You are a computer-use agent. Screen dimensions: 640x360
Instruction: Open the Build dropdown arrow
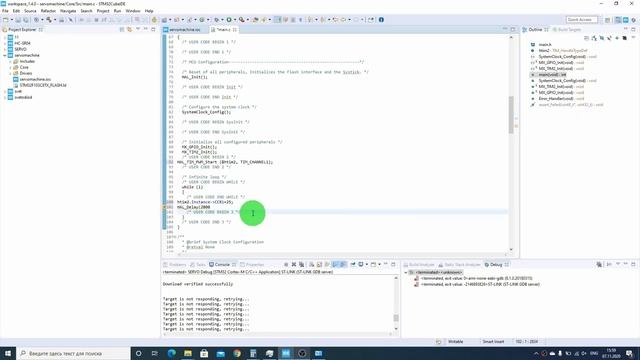[x=55, y=20]
